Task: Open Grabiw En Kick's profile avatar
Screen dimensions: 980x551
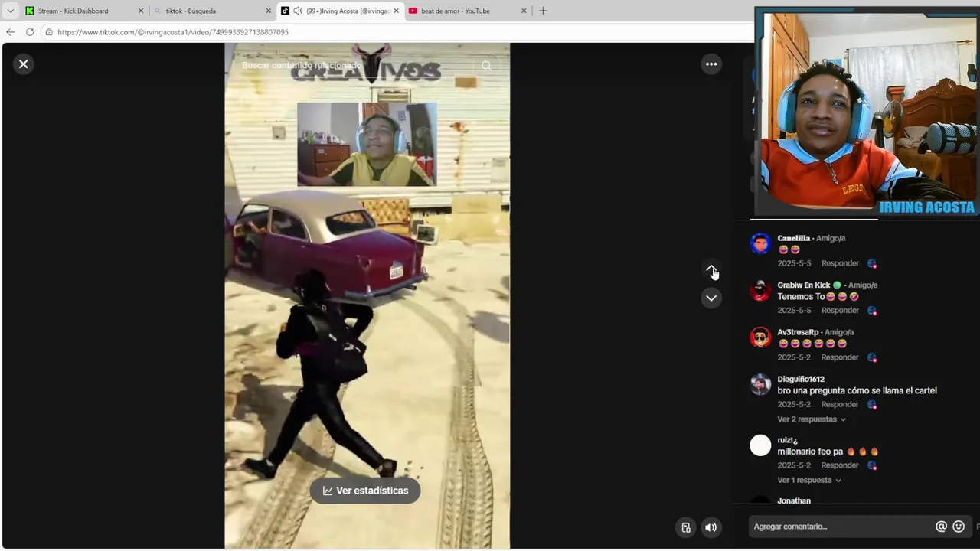Action: [760, 290]
